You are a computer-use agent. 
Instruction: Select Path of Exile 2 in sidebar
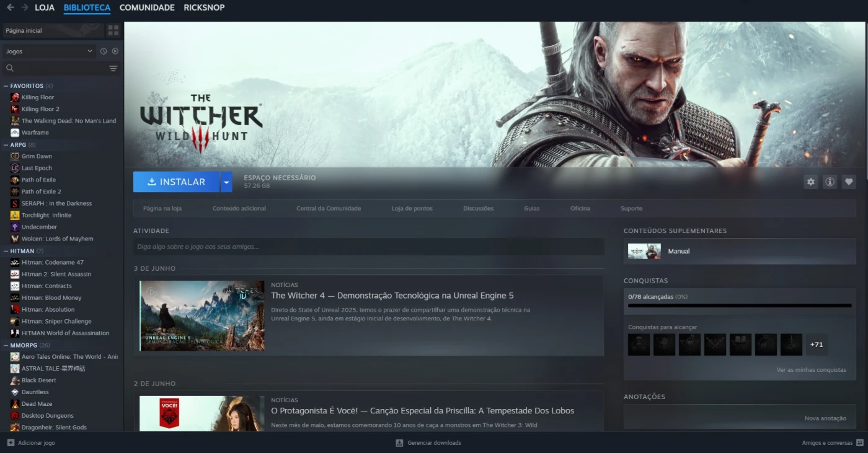(x=42, y=191)
